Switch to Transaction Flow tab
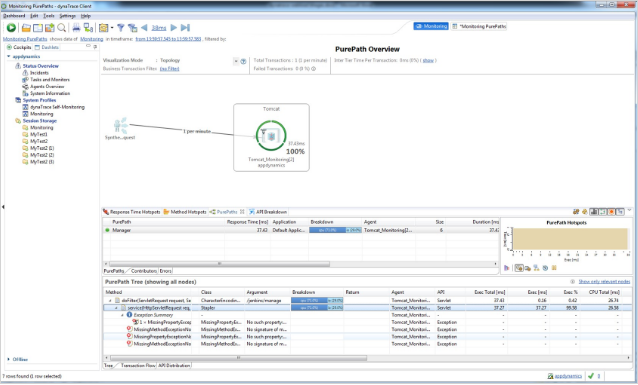638x385 pixels. click(x=138, y=365)
